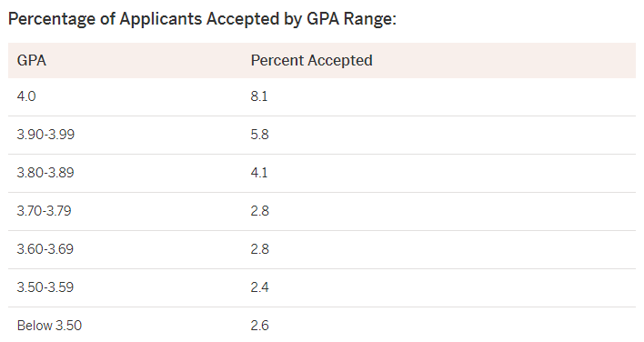Click the 3.70-3.79 GPA range cell

[x=44, y=211]
